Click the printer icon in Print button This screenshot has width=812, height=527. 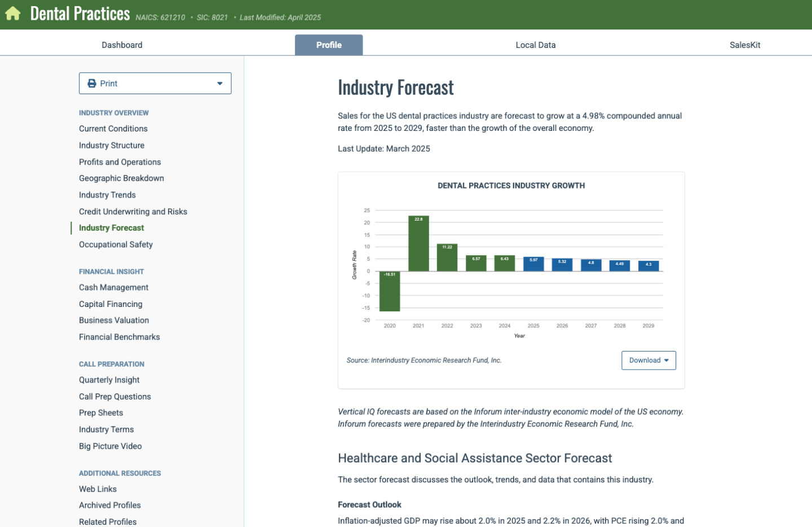(92, 84)
